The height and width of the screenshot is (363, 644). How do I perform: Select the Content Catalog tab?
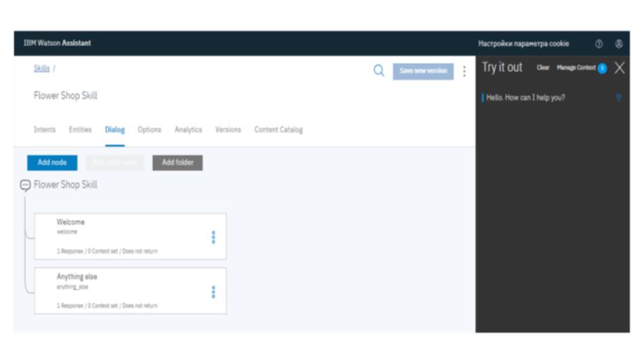pos(278,130)
